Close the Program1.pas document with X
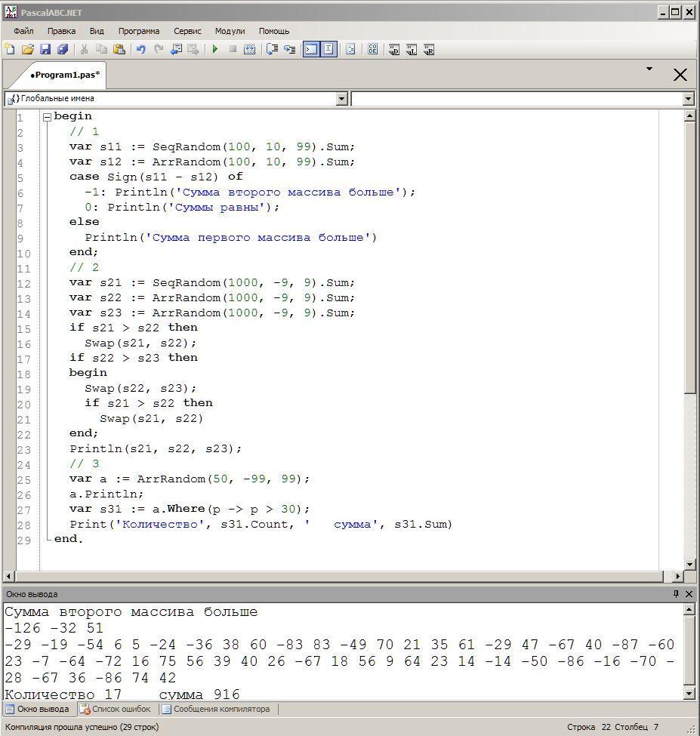The width and height of the screenshot is (700, 736). click(x=680, y=75)
